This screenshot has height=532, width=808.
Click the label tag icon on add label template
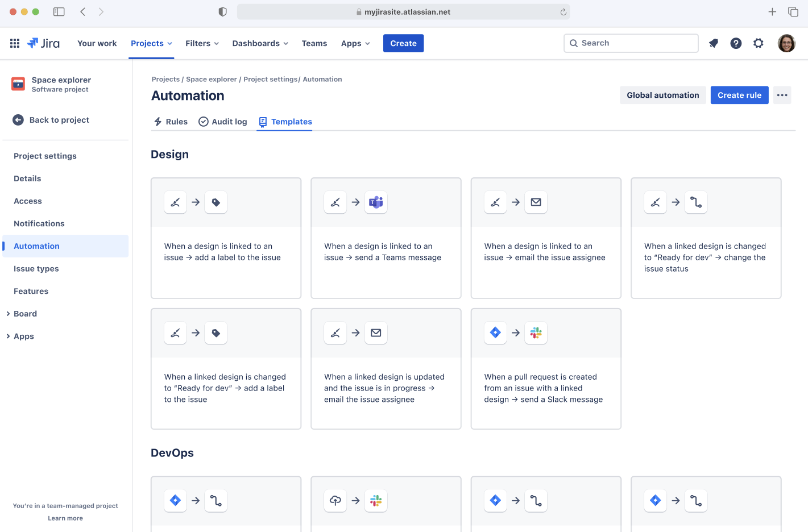(x=216, y=202)
